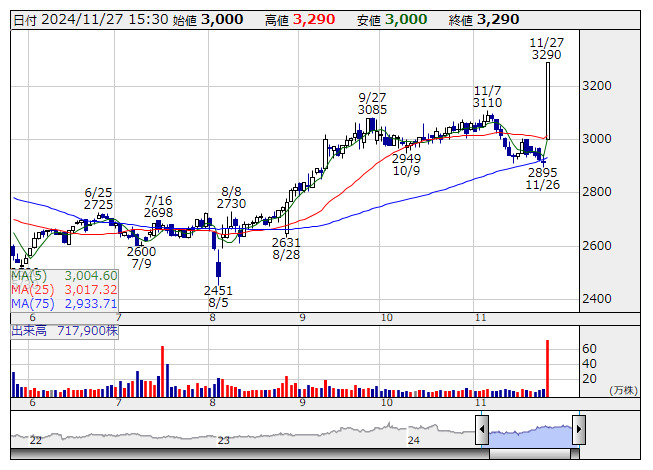This screenshot has width=653, height=470.
Task: Click the tall white 11/27 candlestick
Action: tap(548, 101)
